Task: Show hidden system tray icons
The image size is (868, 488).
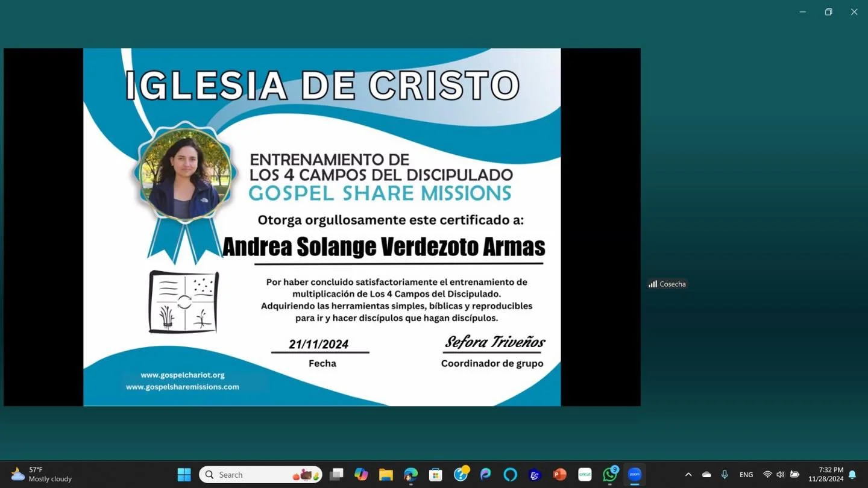Action: (x=688, y=475)
